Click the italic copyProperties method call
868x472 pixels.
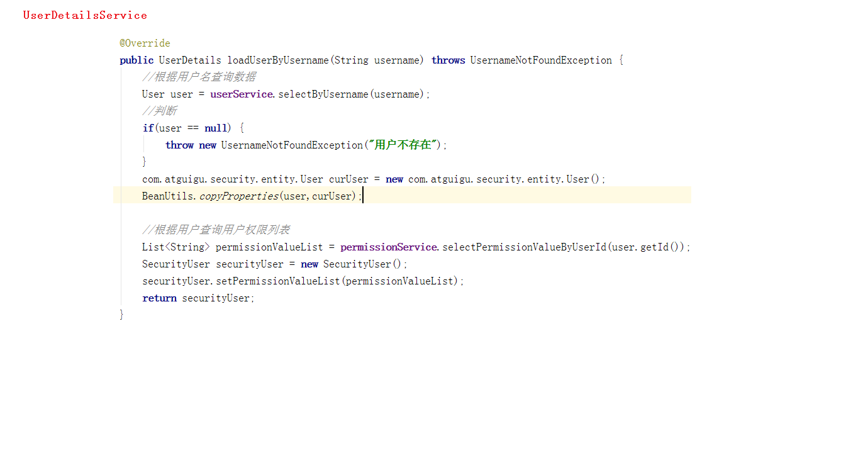pos(238,196)
